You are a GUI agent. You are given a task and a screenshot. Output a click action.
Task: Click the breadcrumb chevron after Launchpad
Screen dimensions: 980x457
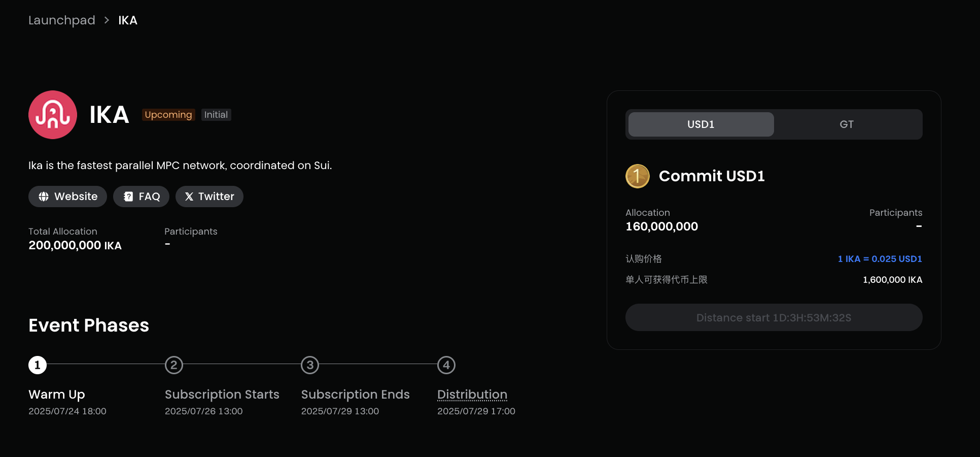(x=107, y=20)
